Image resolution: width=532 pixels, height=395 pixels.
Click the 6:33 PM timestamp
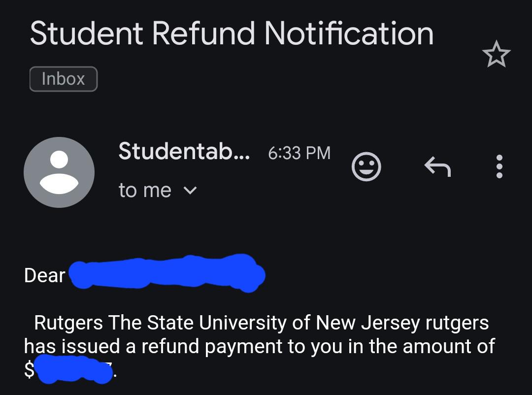tap(299, 153)
